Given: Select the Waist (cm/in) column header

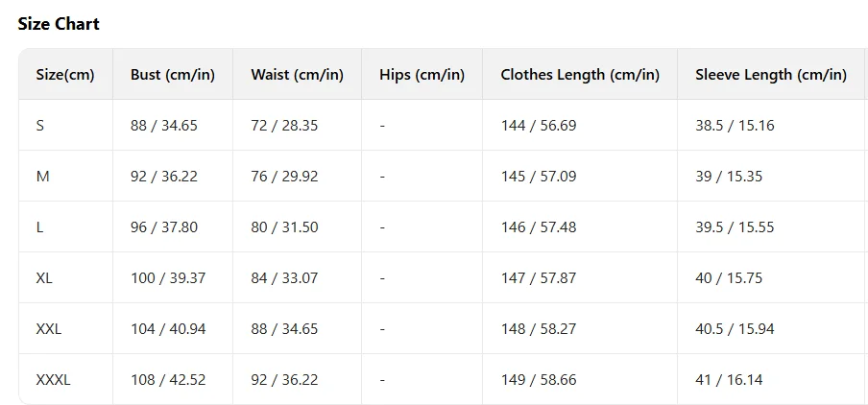Looking at the screenshot, I should click(x=297, y=75).
